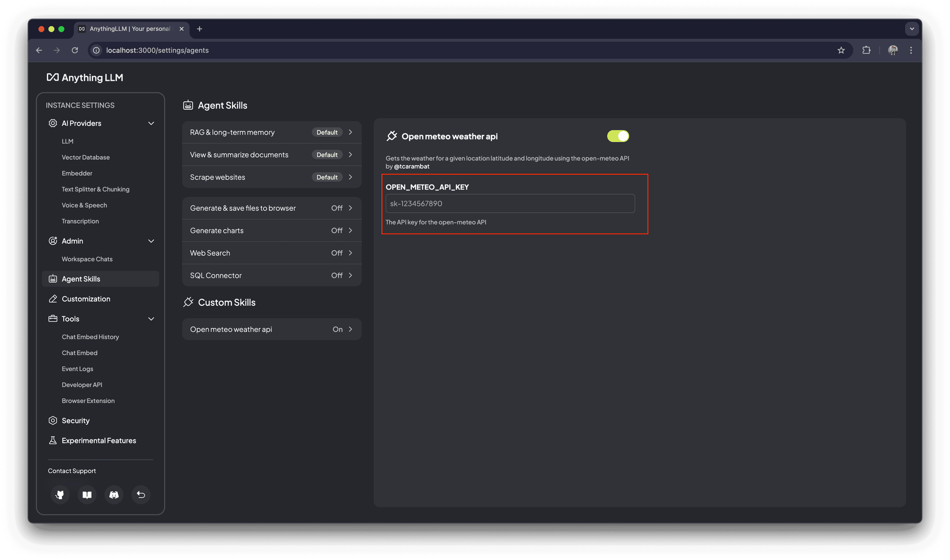
Task: Toggle Generate charts skill on
Action: coord(271,230)
